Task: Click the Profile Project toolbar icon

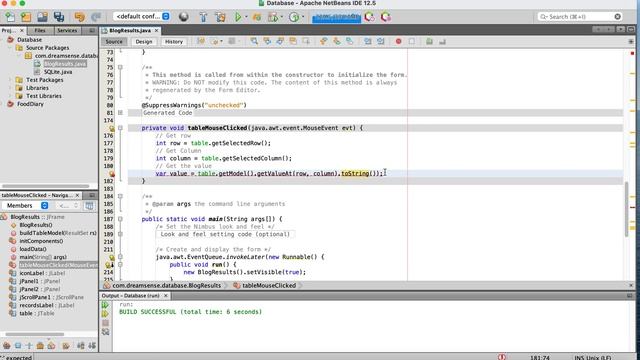Action: click(294, 17)
